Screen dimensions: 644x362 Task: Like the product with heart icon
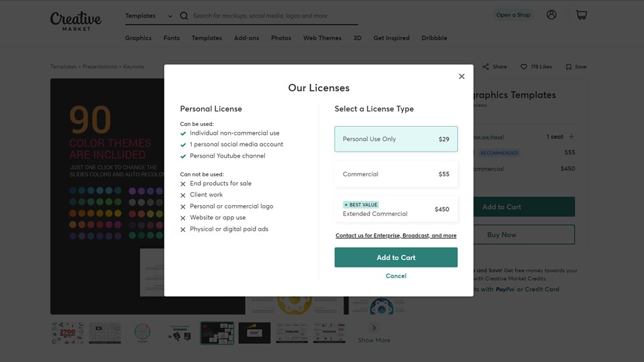[x=525, y=67]
